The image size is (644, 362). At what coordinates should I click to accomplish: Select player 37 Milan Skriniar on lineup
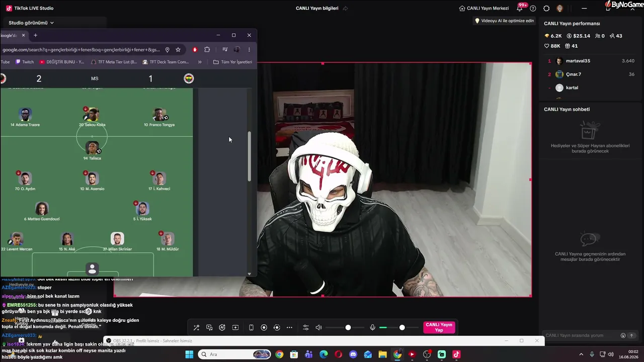click(117, 242)
